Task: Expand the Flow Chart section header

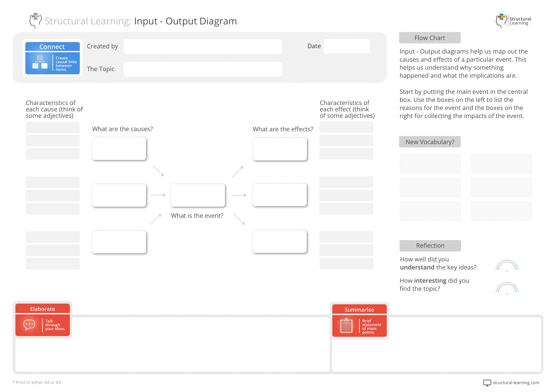Action: point(429,38)
